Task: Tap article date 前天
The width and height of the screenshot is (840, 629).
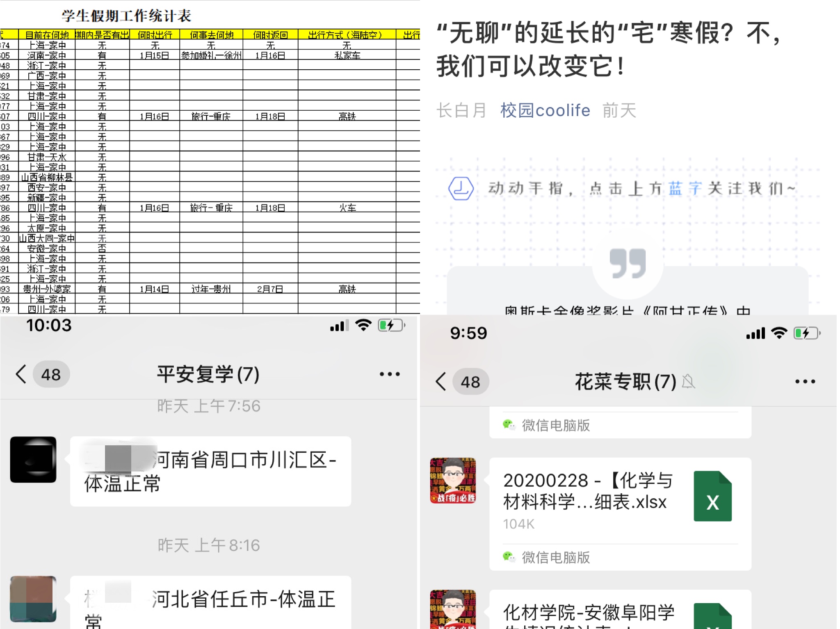Action: (619, 110)
